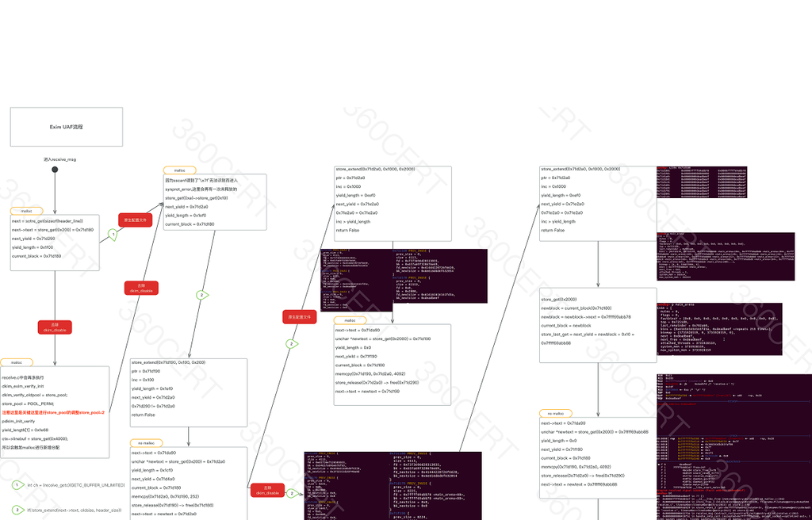812x520 pixels.
Task: Click 'ctx->linebuf = store_get(0x4000);' line
Action: coord(35,438)
